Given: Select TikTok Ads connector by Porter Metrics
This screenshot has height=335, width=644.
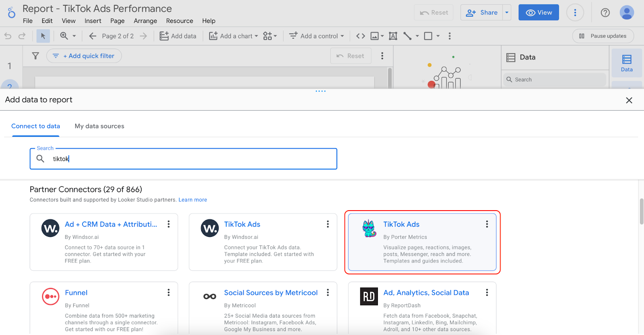Looking at the screenshot, I should pyautogui.click(x=422, y=242).
